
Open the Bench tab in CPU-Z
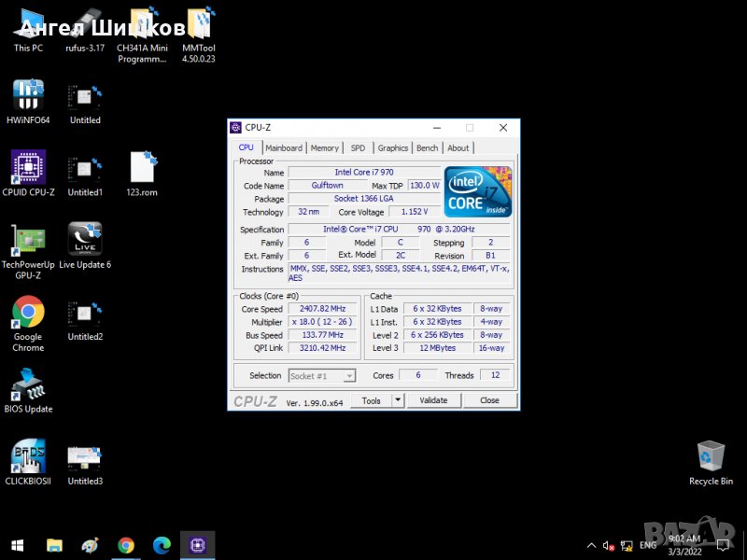click(x=427, y=147)
